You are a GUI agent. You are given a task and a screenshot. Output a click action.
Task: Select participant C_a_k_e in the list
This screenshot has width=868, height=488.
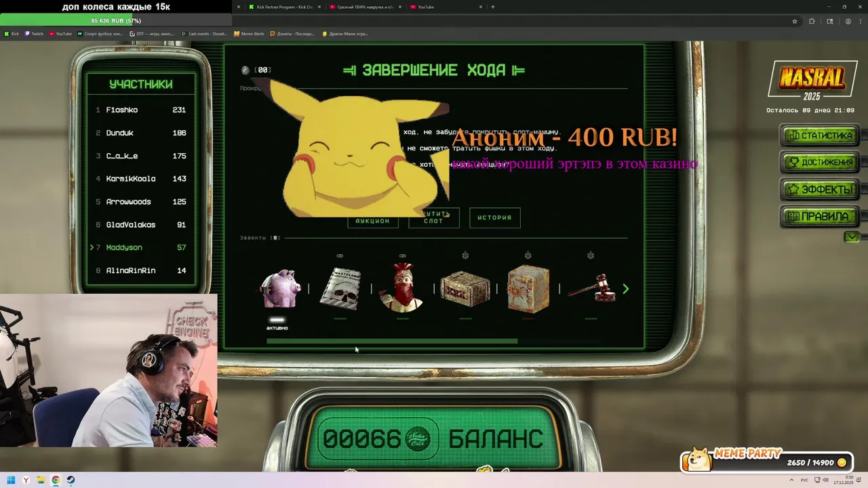140,156
